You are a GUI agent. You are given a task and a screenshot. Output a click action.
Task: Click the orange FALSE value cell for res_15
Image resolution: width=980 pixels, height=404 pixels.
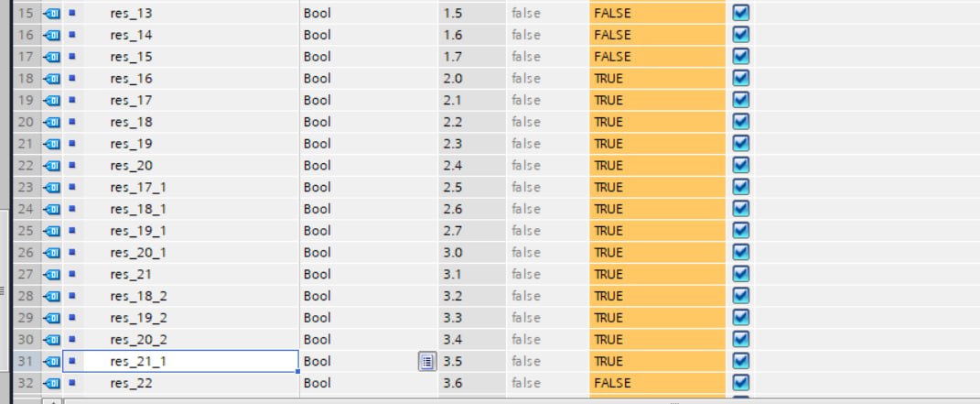click(x=657, y=57)
